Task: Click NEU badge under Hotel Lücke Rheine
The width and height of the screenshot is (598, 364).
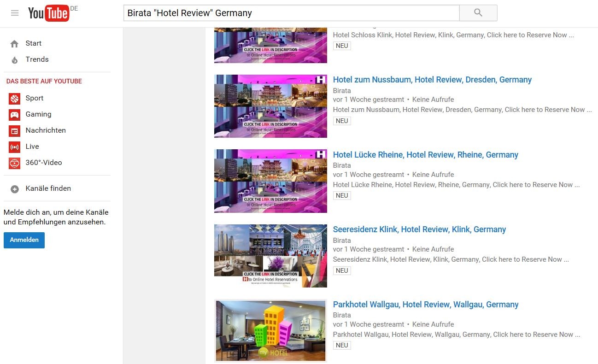Action: point(342,195)
